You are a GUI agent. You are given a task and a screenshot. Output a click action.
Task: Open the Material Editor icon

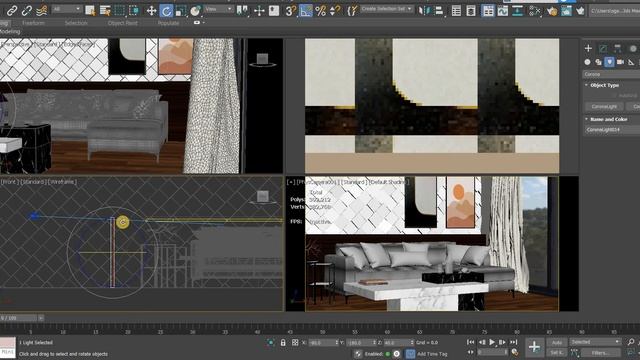534,10
